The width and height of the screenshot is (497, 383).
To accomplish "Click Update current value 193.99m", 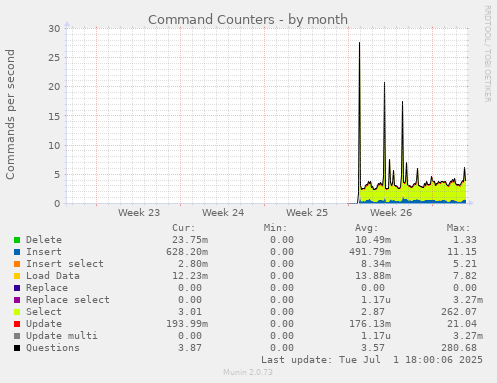I will tap(187, 324).
